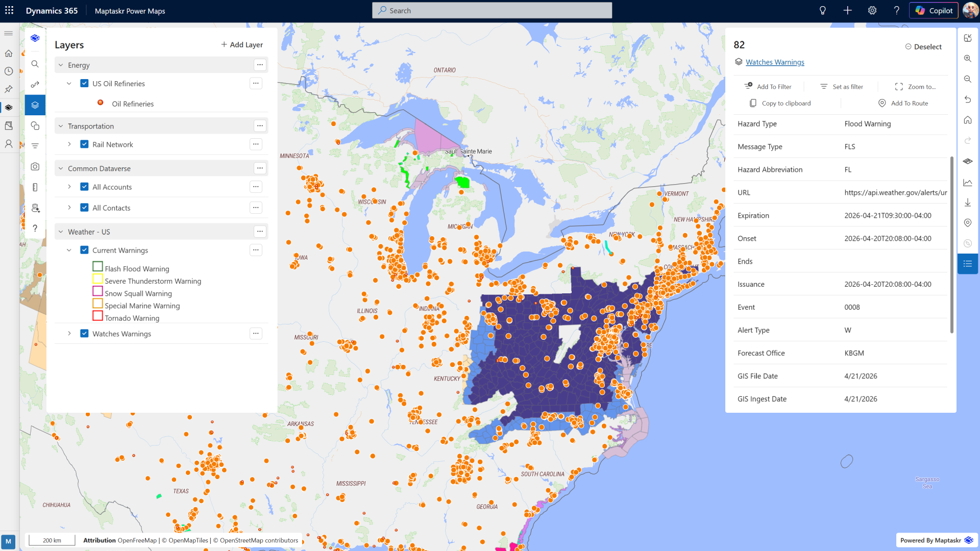Click the Add Layer button
Screen dimensions: 980x551
[242, 45]
